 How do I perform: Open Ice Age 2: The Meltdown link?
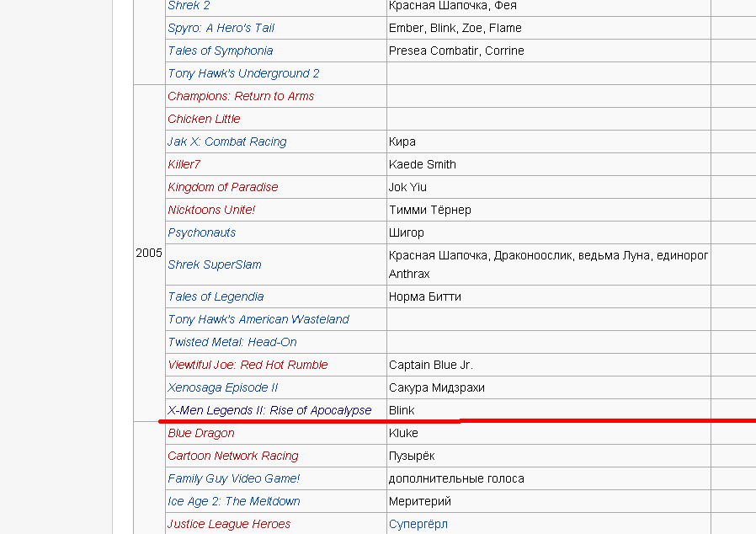pyautogui.click(x=234, y=500)
